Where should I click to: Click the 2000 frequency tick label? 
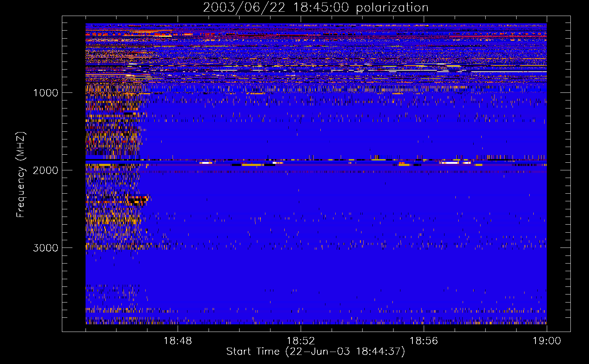[x=46, y=170]
